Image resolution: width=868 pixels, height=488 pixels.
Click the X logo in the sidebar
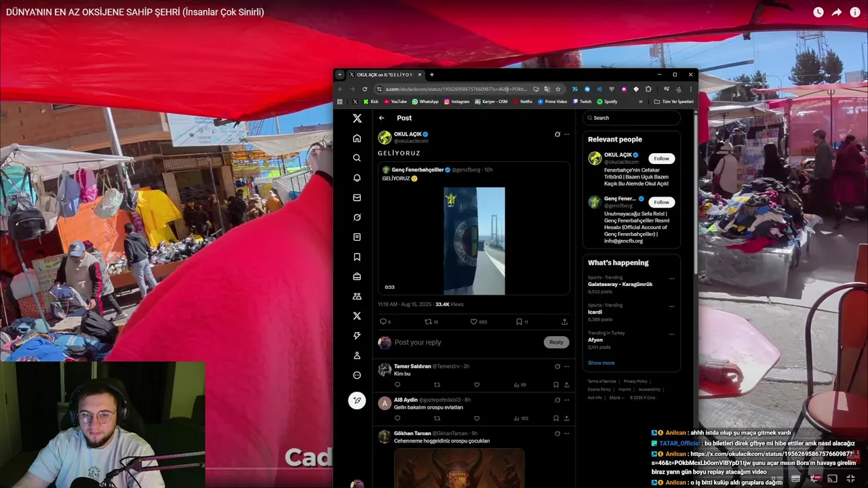(357, 118)
